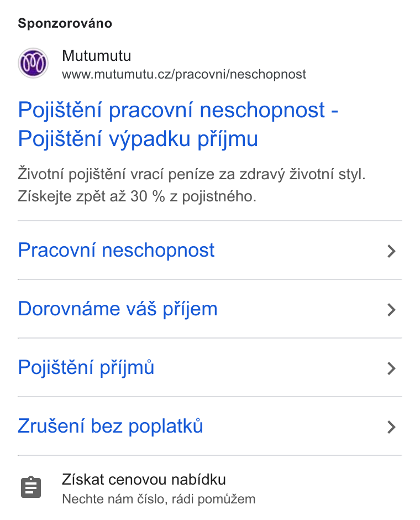Expand the Zrušení bez poplatků chevron arrow
Image resolution: width=420 pixels, height=520 pixels.
pos(391,427)
